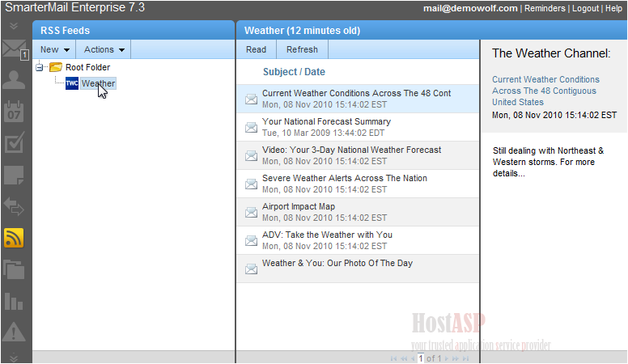This screenshot has height=364, width=628.
Task: Click envelope icon for 3-Day Forecast video
Action: click(251, 156)
